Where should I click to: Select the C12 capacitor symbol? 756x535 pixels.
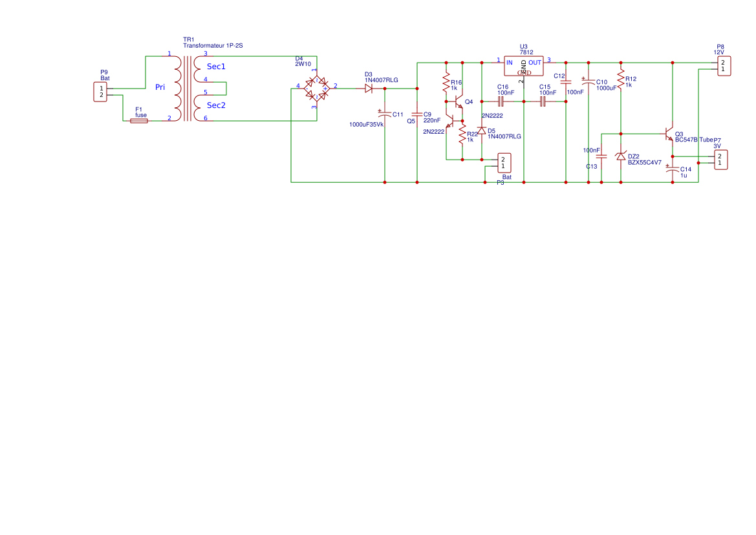(566, 82)
